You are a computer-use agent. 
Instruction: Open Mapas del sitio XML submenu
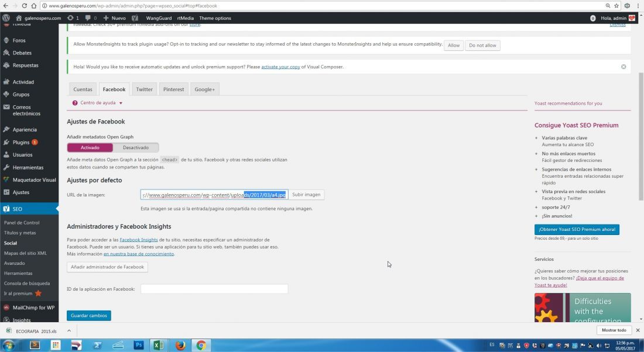point(25,253)
